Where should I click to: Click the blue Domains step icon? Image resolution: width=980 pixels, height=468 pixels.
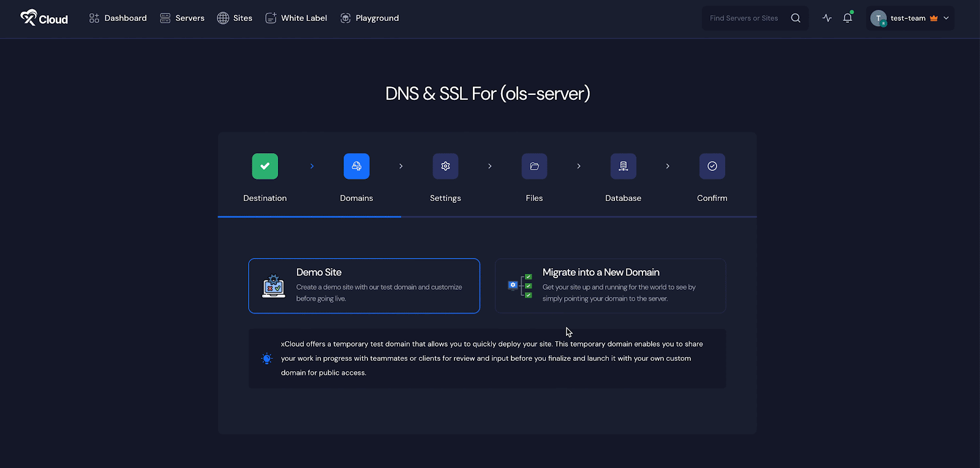tap(356, 166)
